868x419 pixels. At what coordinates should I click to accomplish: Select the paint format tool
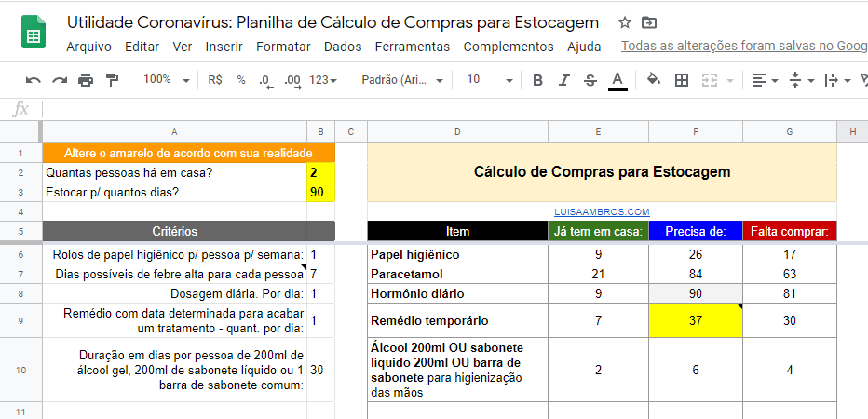point(112,80)
